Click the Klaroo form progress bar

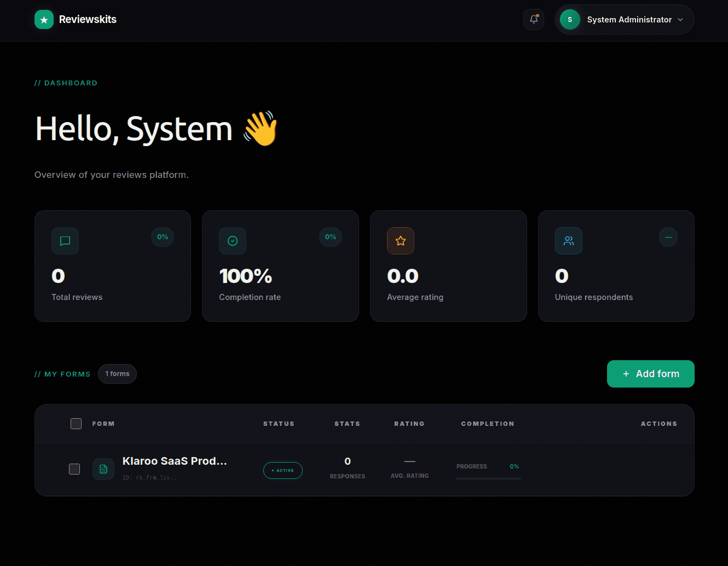click(x=488, y=478)
